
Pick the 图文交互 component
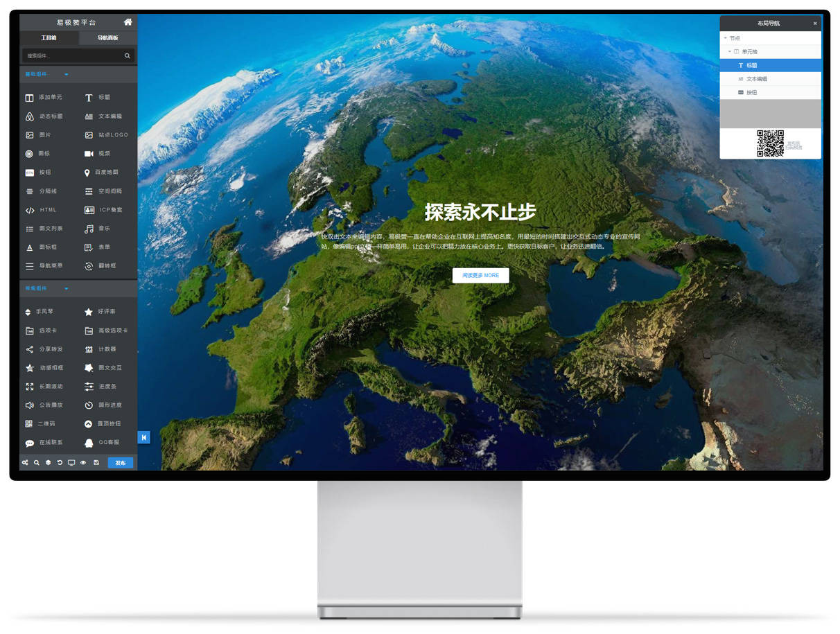[x=103, y=369]
